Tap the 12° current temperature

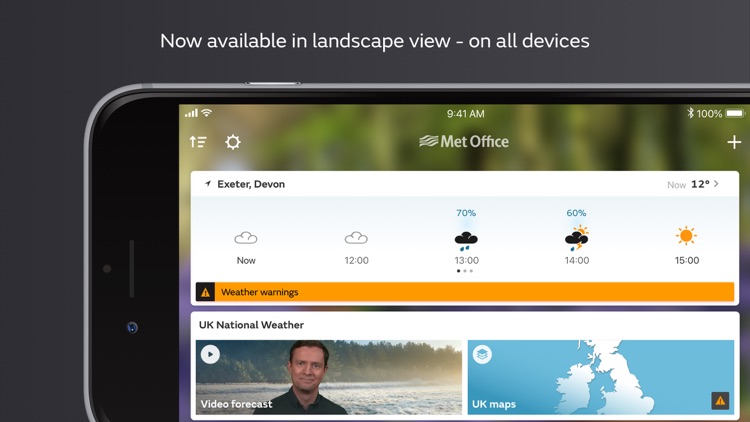point(700,184)
